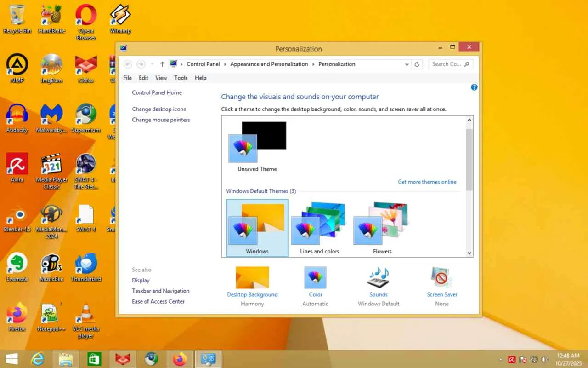Open the Screen Saver settings icon
This screenshot has height=368, width=588.
click(442, 278)
